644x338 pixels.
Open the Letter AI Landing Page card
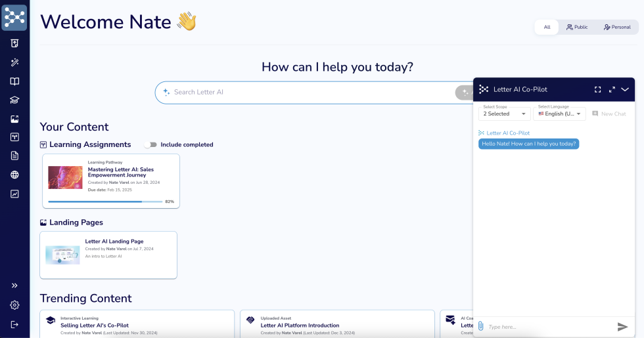[x=108, y=255]
